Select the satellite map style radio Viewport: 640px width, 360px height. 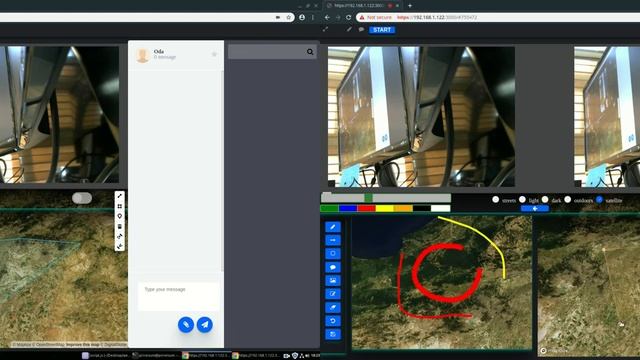599,200
